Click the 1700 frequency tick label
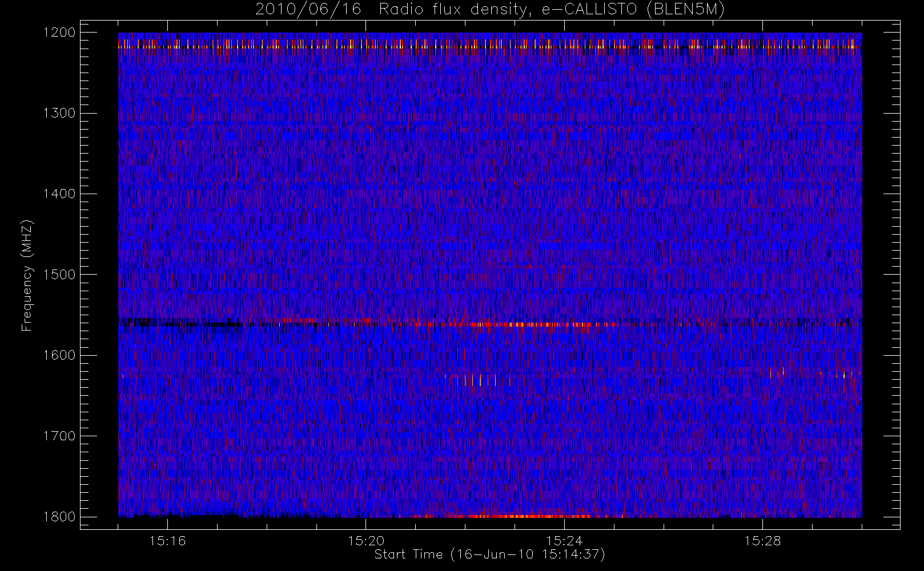 click(59, 436)
